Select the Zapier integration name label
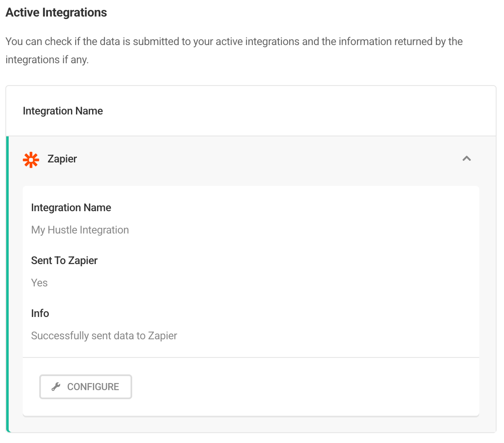This screenshot has width=504, height=443. tap(62, 159)
